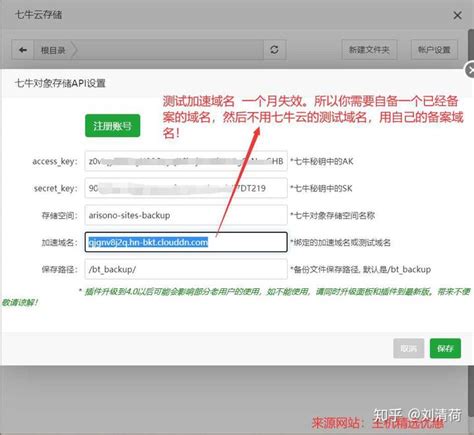
Task: Click the 存储空间: label
Action: click(60, 216)
